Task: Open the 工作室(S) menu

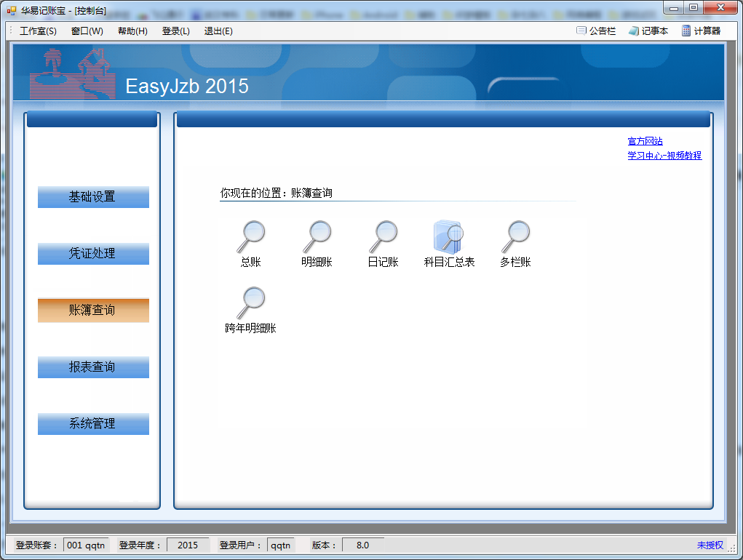Action: pos(38,31)
